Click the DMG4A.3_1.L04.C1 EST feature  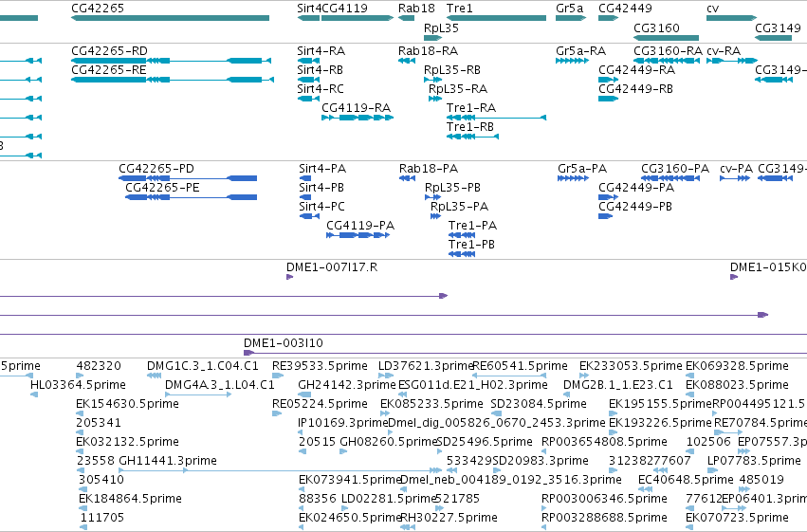tap(198, 394)
